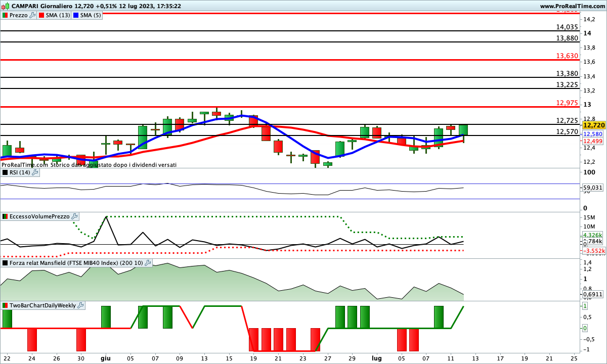This screenshot has width=607, height=364.
Task: Click the SMA (13) legend label
Action: tap(58, 15)
